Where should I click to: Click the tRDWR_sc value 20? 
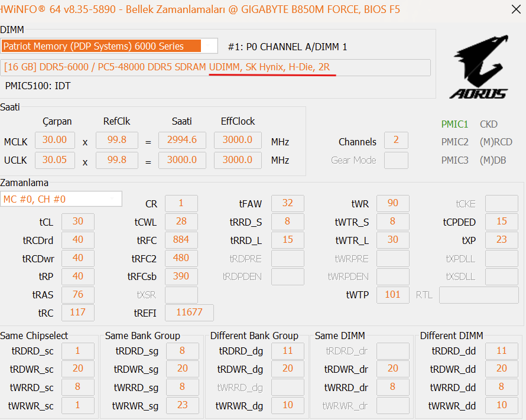(78, 369)
